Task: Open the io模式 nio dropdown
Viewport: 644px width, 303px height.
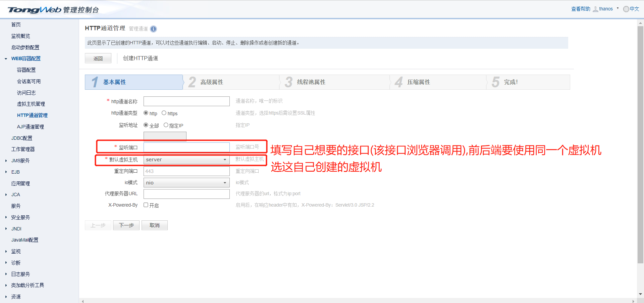Action: pos(225,182)
